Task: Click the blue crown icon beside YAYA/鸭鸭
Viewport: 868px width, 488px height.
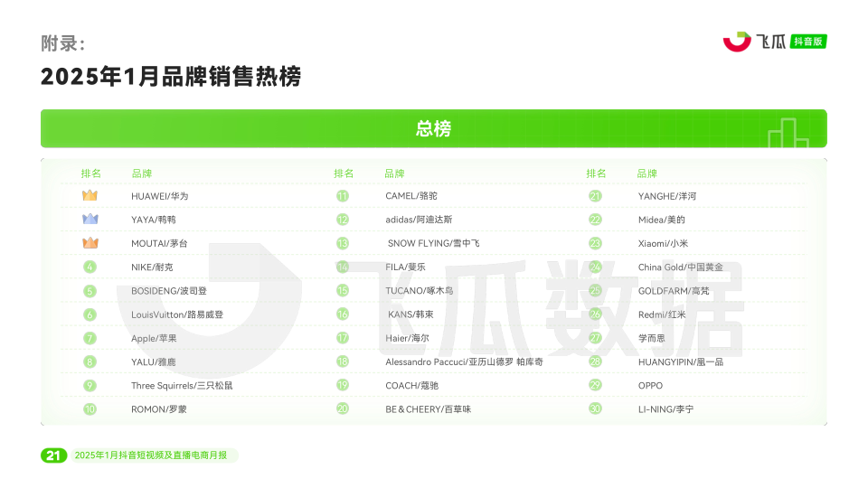Action: (90, 219)
